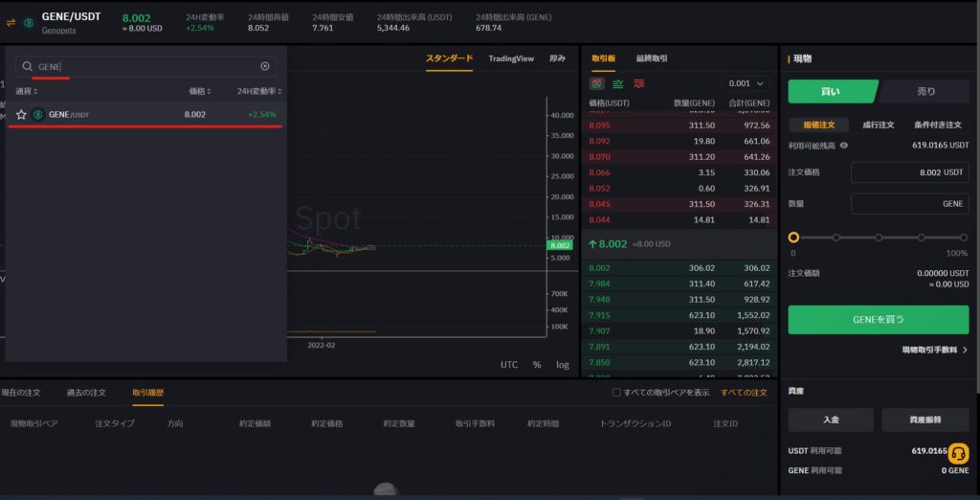
Task: Click ask price 8.092 in order book
Action: click(x=599, y=141)
